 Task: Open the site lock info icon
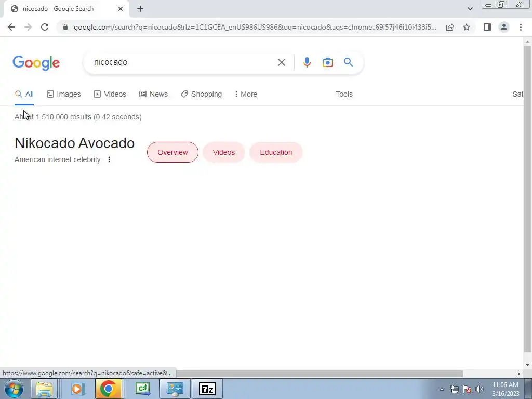(65, 27)
